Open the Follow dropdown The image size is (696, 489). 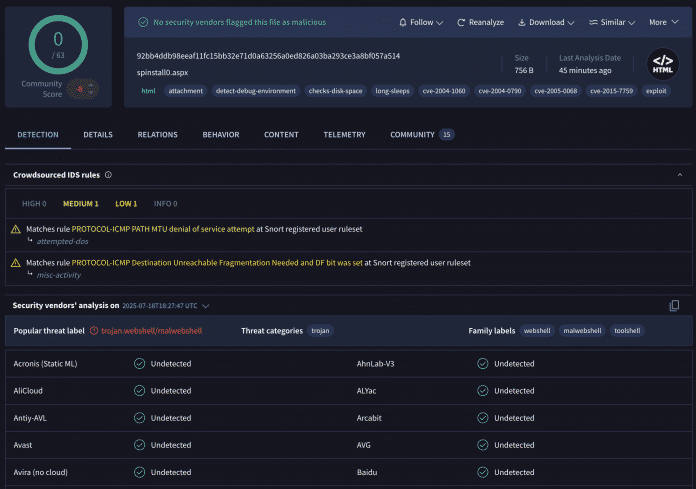point(421,22)
